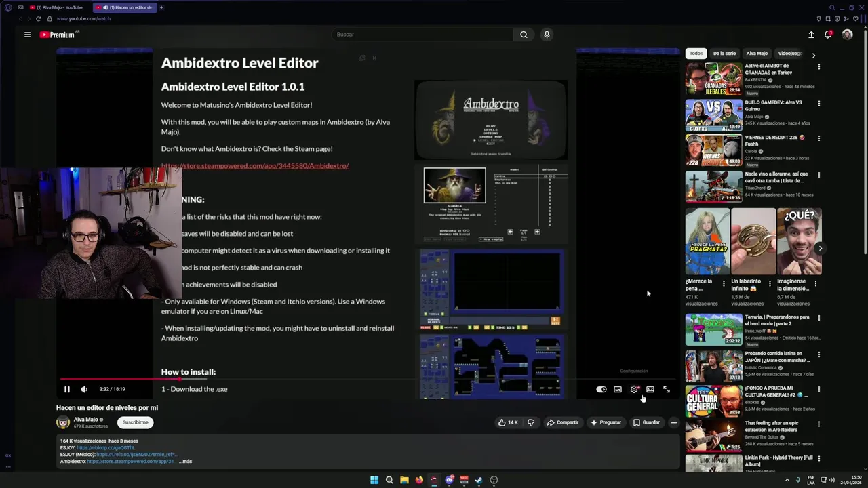
Task: Select the Videojuegos filter chip
Action: (790, 54)
